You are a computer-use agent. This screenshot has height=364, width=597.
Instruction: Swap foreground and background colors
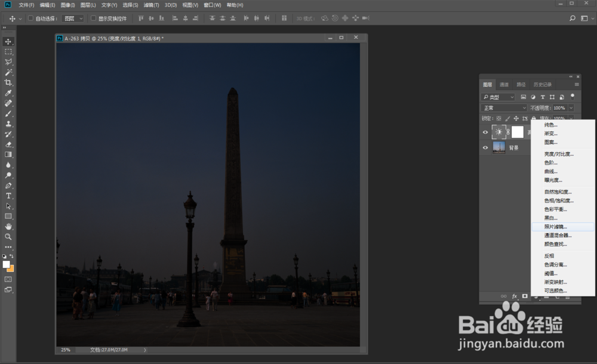(x=11, y=256)
